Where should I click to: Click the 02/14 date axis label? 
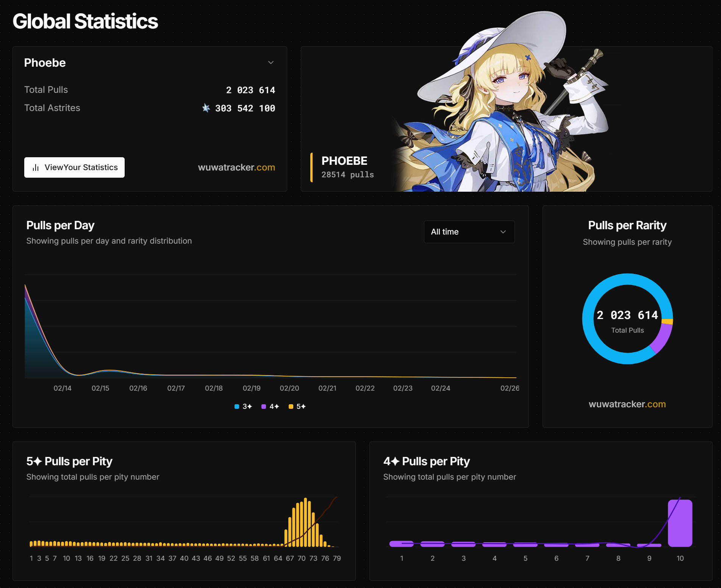(63, 388)
